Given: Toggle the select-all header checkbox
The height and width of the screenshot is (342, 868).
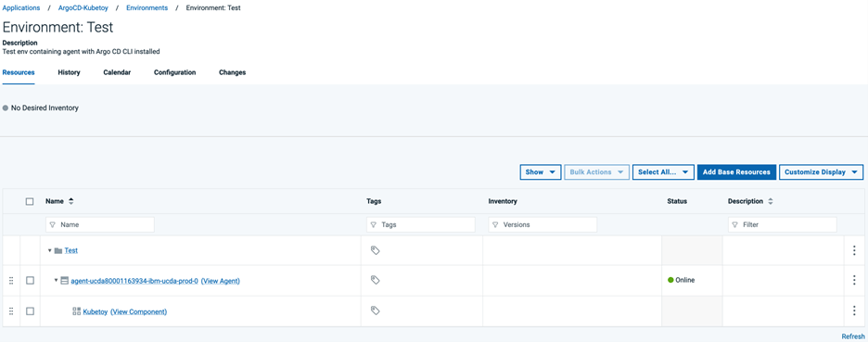Looking at the screenshot, I should click(30, 201).
